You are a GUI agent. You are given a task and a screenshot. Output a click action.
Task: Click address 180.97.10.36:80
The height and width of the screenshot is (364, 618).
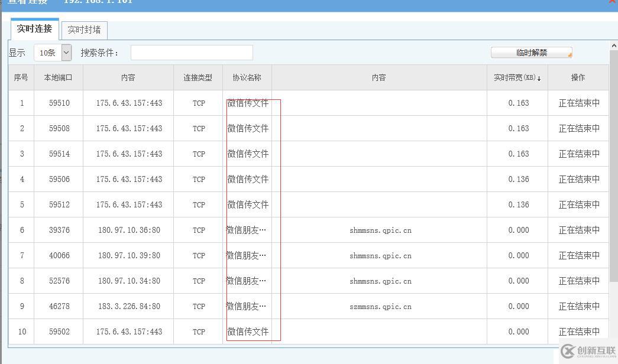(130, 230)
